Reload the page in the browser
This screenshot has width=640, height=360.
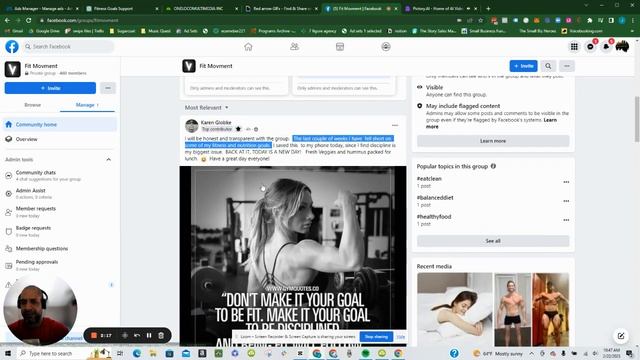(29, 20)
